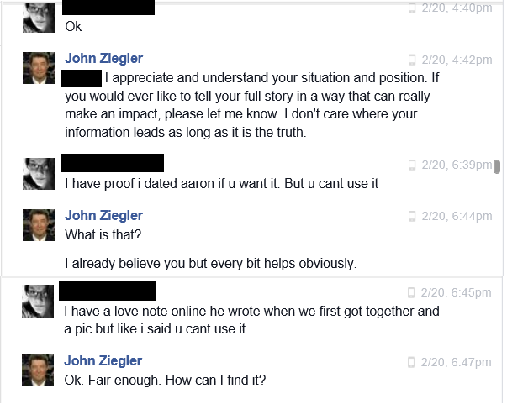Click the 2/20, 6:39pm timestamp
The width and height of the screenshot is (507, 420).
pyautogui.click(x=457, y=165)
